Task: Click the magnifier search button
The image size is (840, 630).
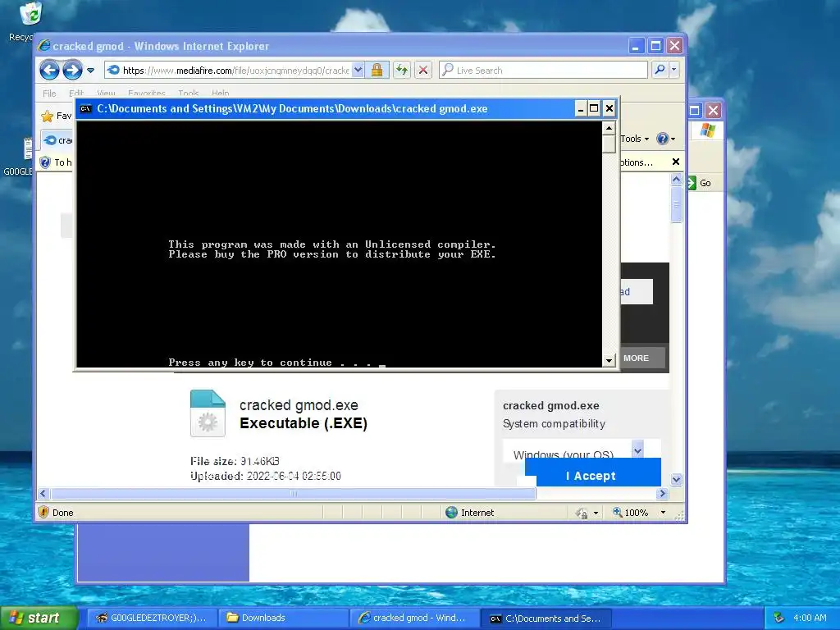Action: coord(660,70)
